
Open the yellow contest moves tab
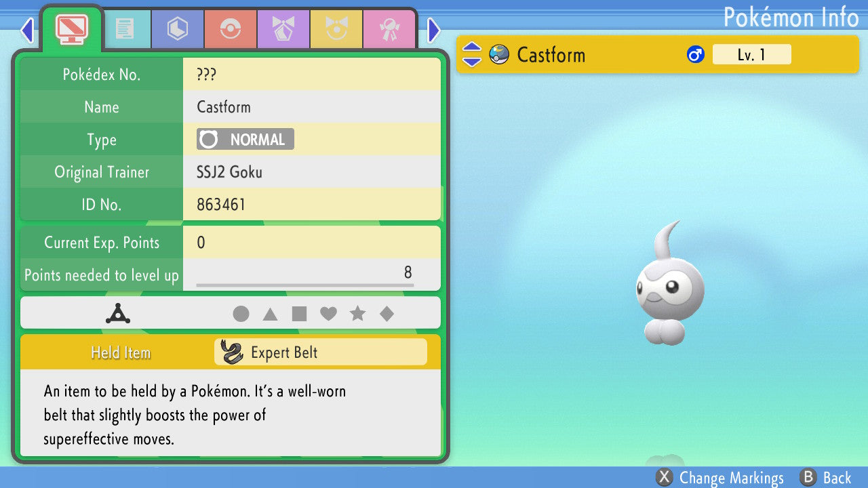point(336,29)
